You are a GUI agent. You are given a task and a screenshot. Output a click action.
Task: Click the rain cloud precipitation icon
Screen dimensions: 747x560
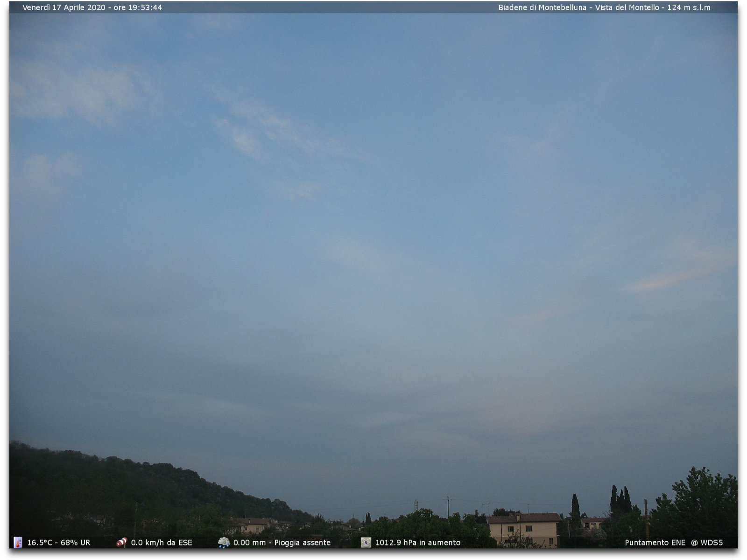(x=224, y=542)
